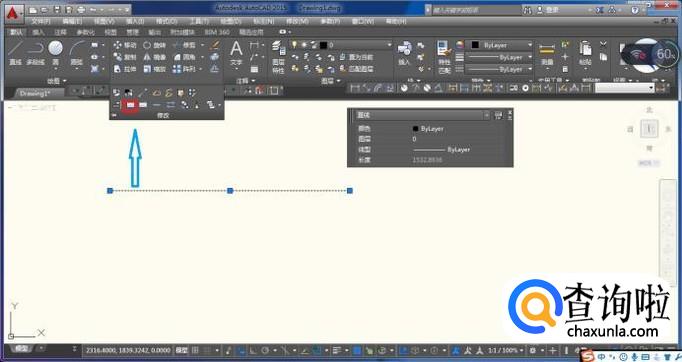Image resolution: width=682 pixels, height=362 pixels.
Task: Open the File (文件) menu
Action: click(40, 21)
